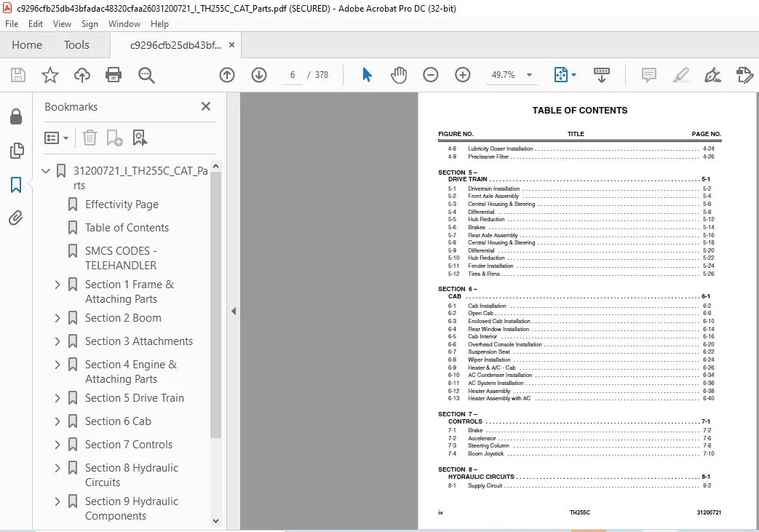Select the arrow selection tool
This screenshot has height=532, width=759.
click(x=367, y=75)
